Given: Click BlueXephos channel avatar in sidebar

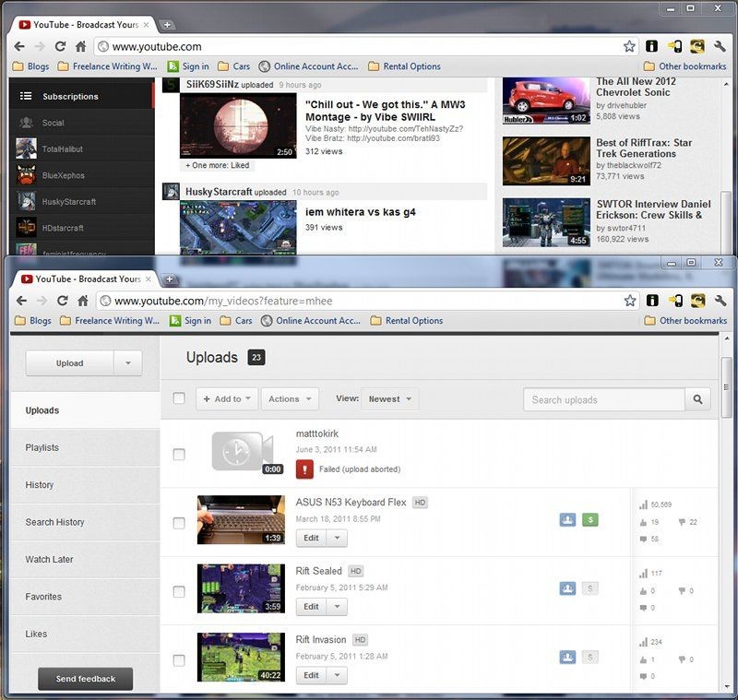Looking at the screenshot, I should [x=26, y=175].
